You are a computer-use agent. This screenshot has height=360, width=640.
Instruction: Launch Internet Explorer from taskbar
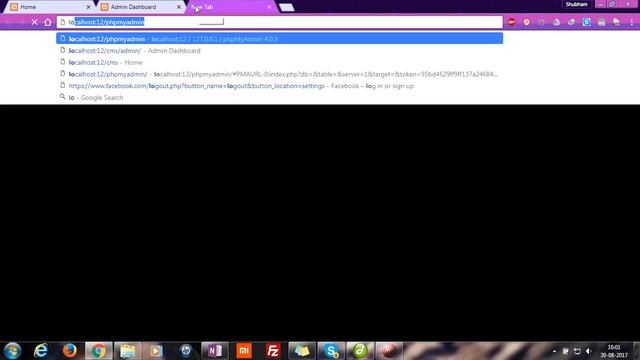click(x=41, y=351)
